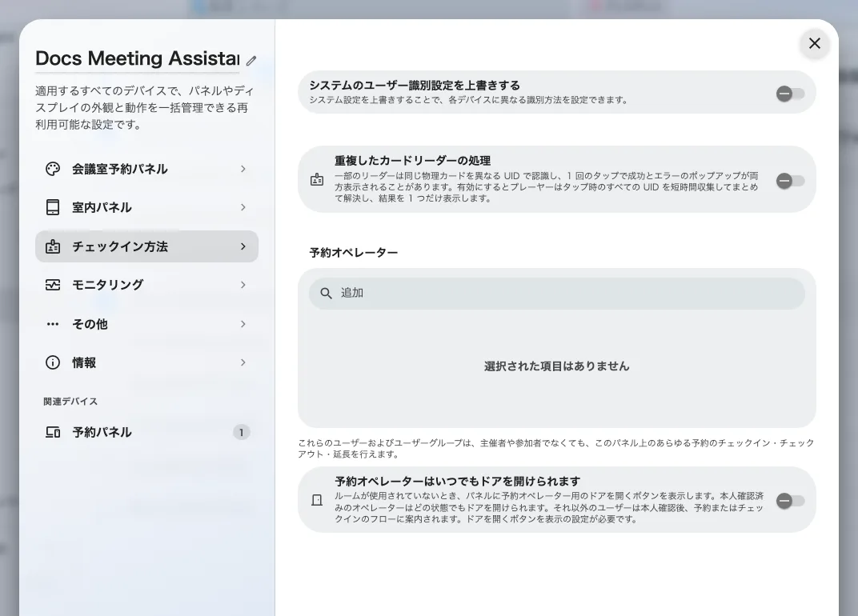Expand the 室内パネル chevron
Image resolution: width=858 pixels, height=616 pixels.
click(x=243, y=207)
